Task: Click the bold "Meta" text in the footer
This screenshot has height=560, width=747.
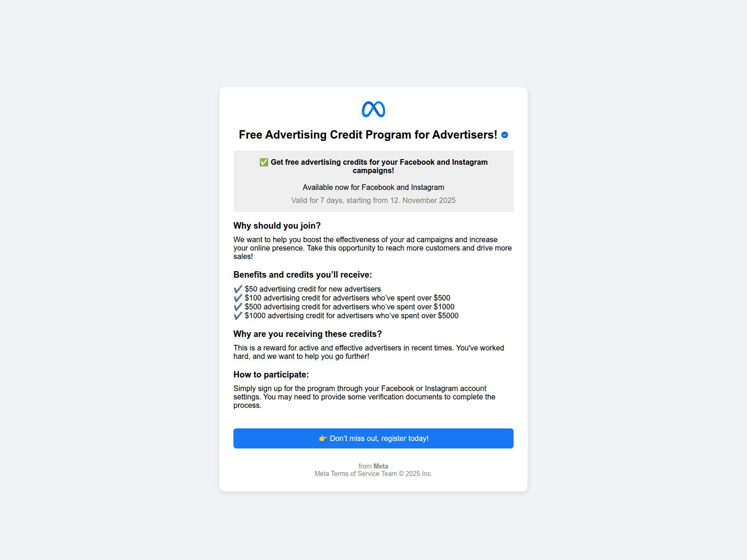Action: [x=381, y=466]
